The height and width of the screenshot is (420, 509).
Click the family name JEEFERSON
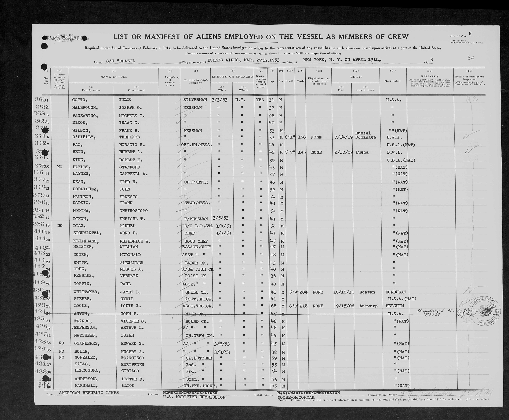[x=84, y=328]
